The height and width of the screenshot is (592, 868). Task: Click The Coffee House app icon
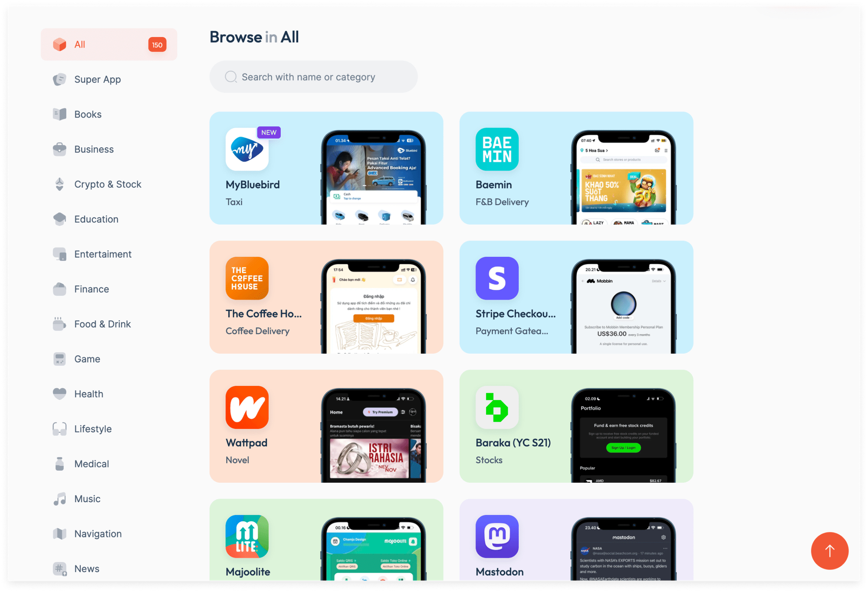point(246,277)
